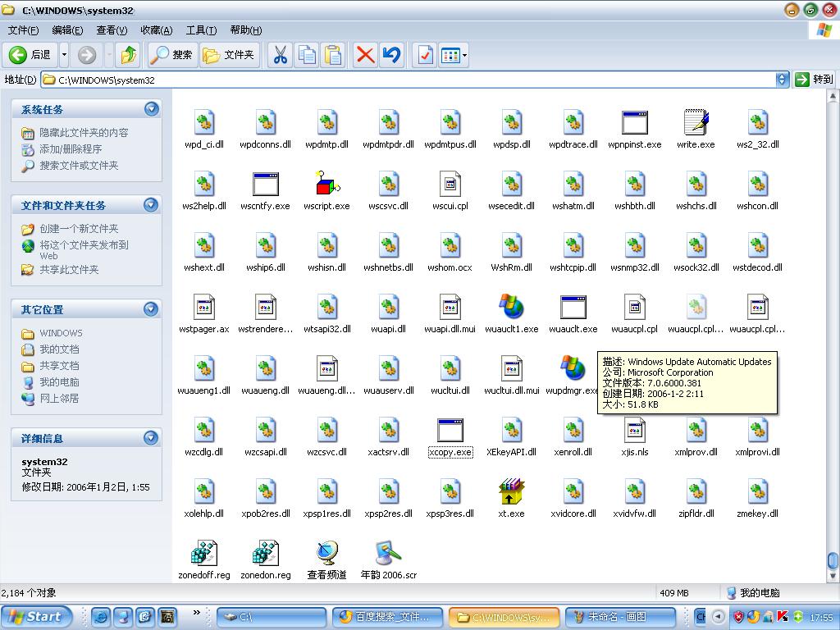840x630 pixels.
Task: Open the 查看(V) menu
Action: point(112,30)
